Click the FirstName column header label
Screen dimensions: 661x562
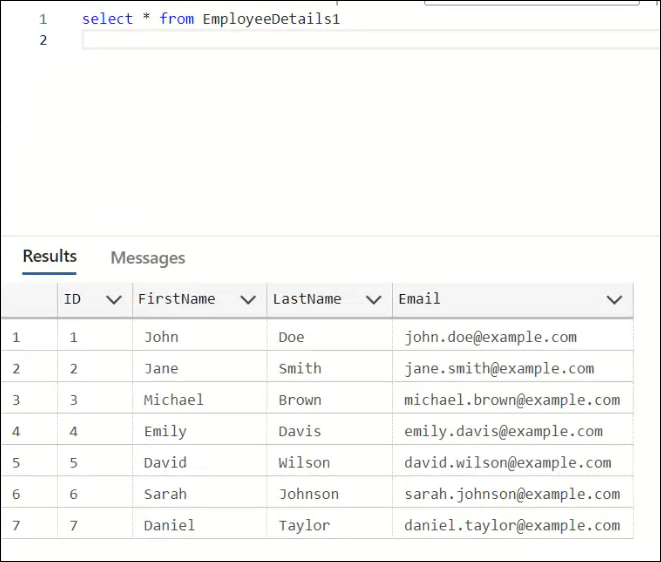(x=177, y=299)
